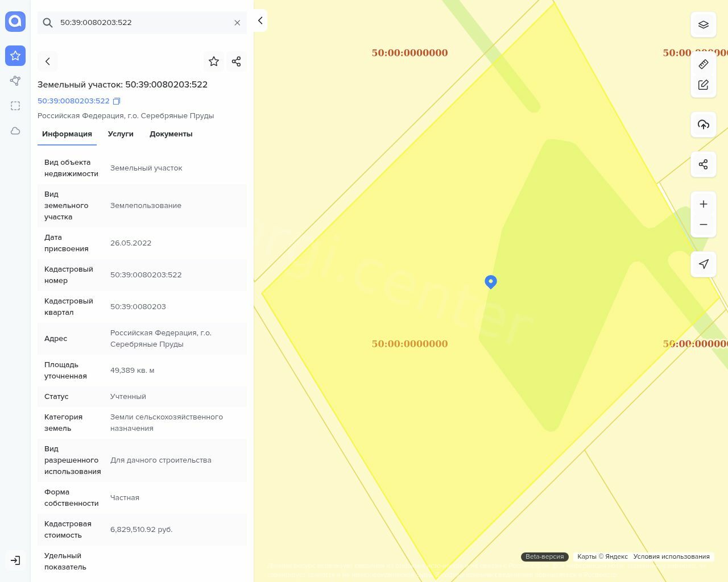Click the blue cadastral number link

point(73,101)
